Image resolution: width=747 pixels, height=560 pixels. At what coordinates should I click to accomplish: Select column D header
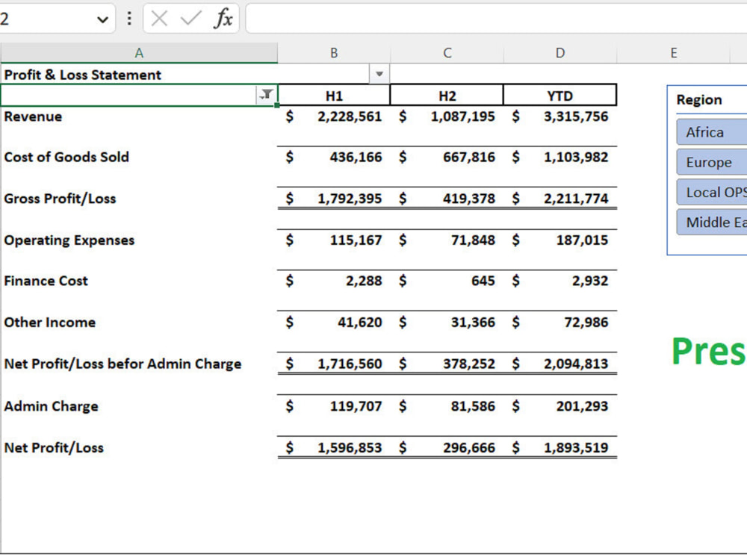[560, 53]
